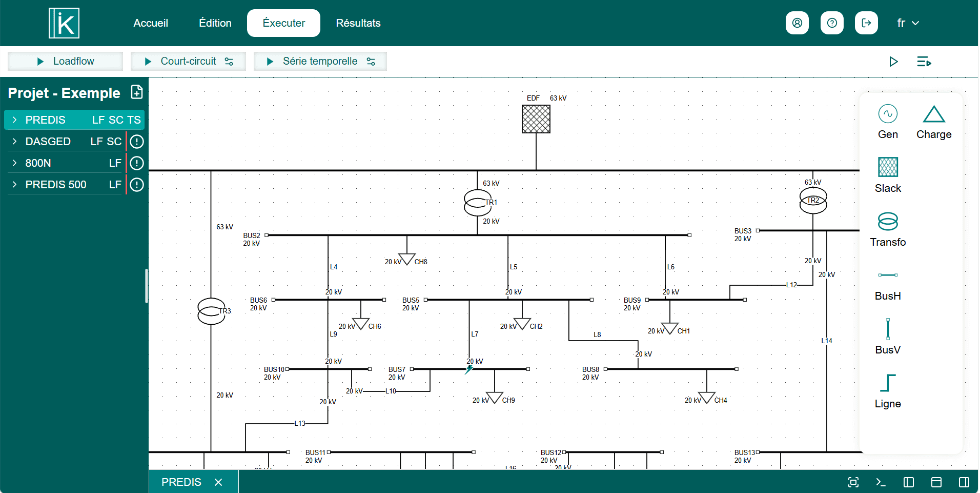Open the Accueil tab
The image size is (980, 493).
[x=151, y=23]
